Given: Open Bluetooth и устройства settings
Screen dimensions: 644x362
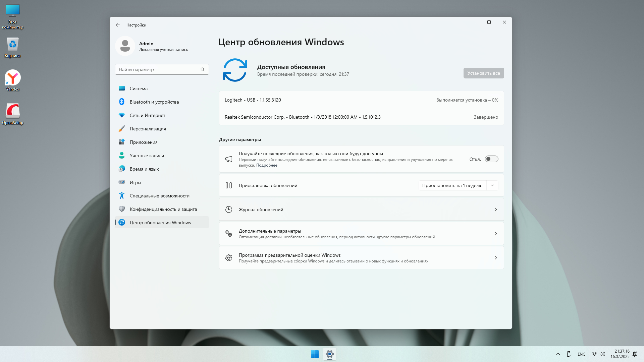Looking at the screenshot, I should click(x=154, y=102).
